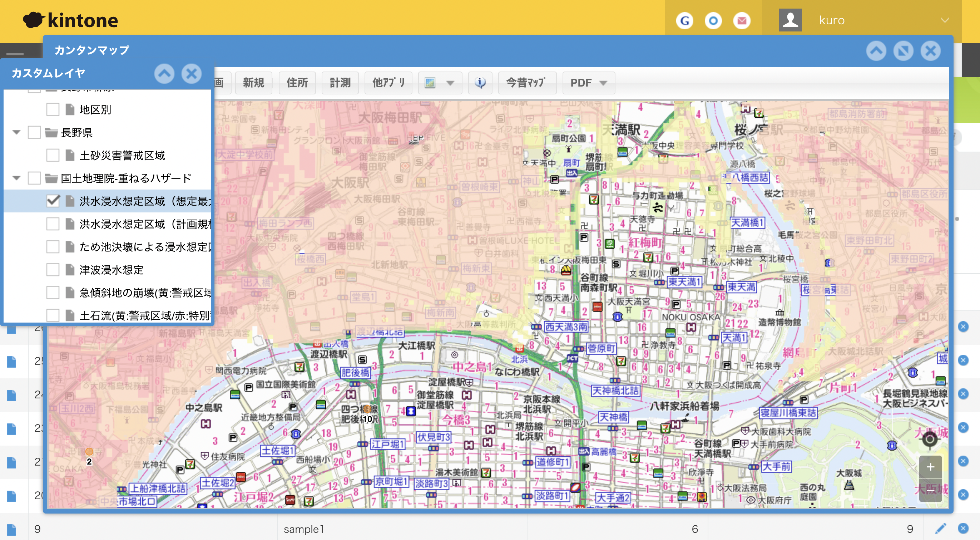Click the delete icon in sample1 row
The width and height of the screenshot is (980, 540).
click(963, 528)
